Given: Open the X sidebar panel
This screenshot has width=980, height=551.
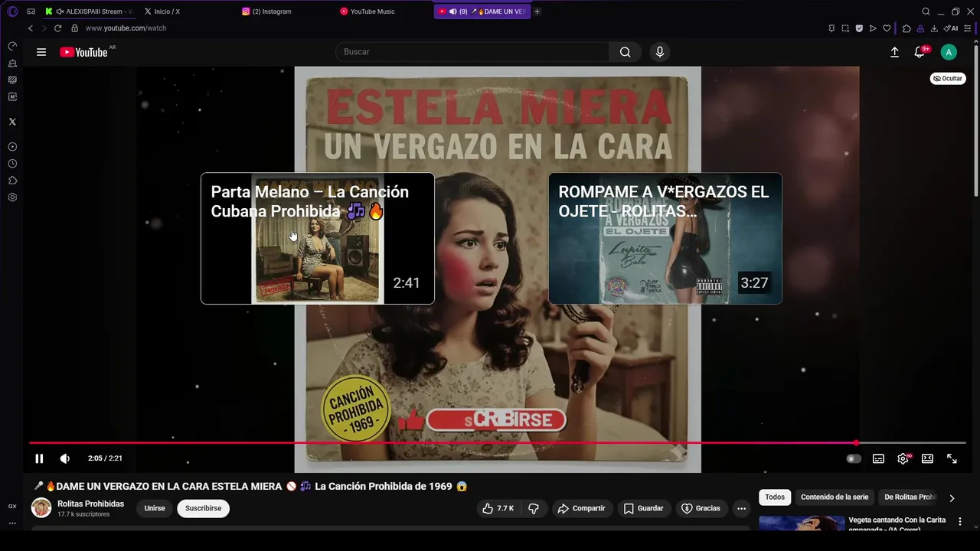Looking at the screenshot, I should click(12, 122).
